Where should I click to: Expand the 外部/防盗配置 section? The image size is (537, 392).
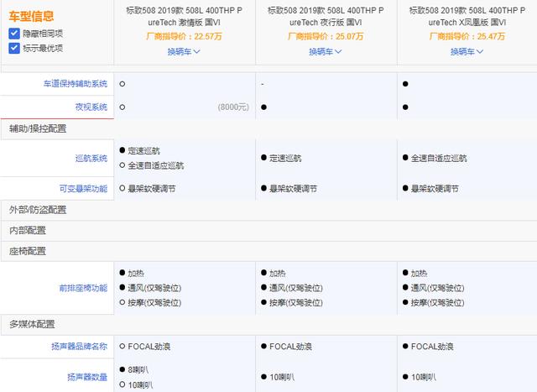38,210
